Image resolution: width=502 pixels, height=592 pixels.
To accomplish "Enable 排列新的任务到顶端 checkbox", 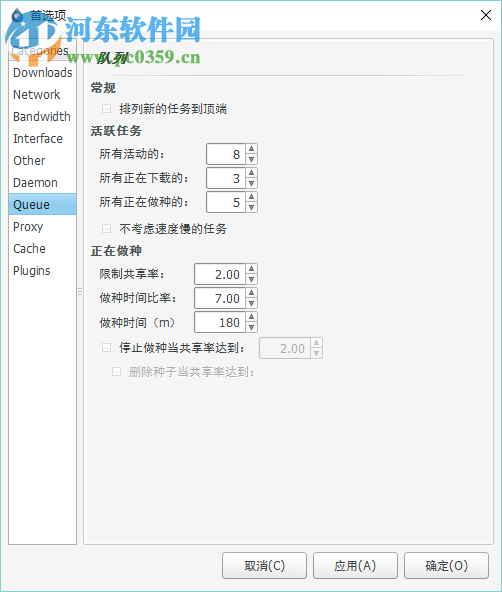I will click(x=106, y=109).
